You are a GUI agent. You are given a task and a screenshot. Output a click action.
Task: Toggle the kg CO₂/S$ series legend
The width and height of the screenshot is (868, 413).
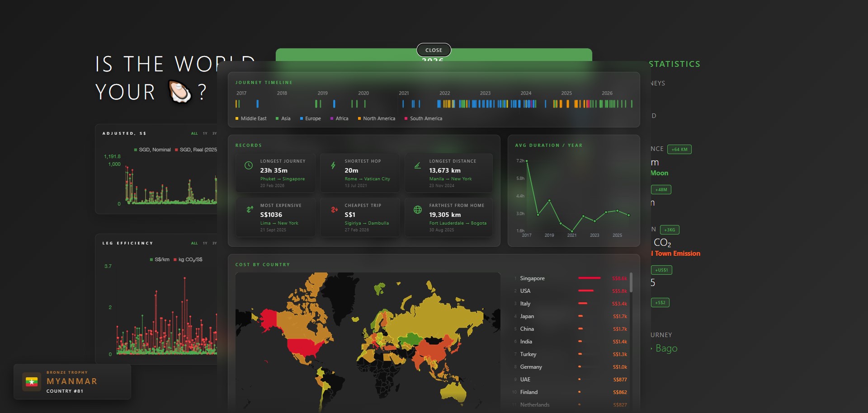pyautogui.click(x=188, y=259)
